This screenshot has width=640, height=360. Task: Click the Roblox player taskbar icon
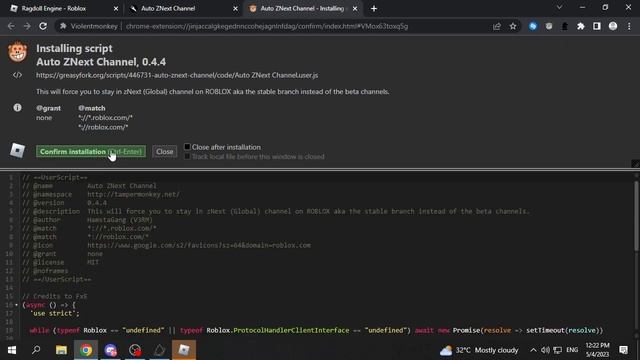click(184, 350)
